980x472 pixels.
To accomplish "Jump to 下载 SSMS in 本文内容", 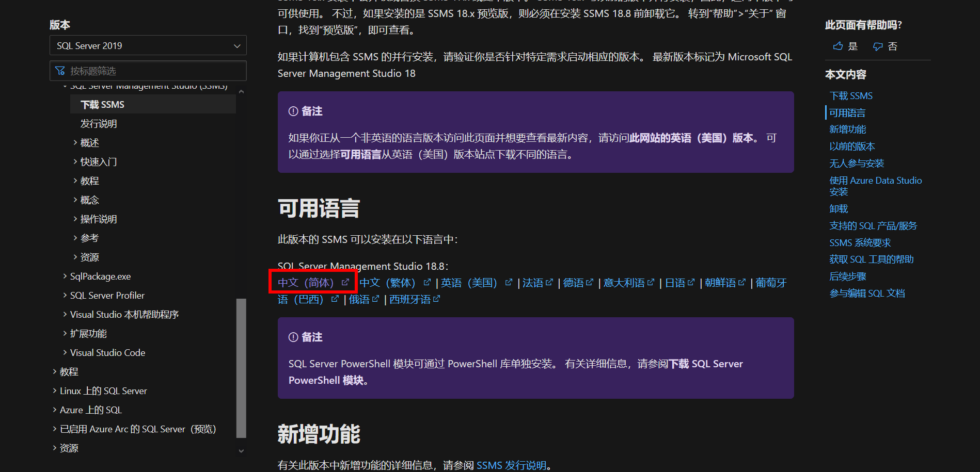I will coord(851,95).
